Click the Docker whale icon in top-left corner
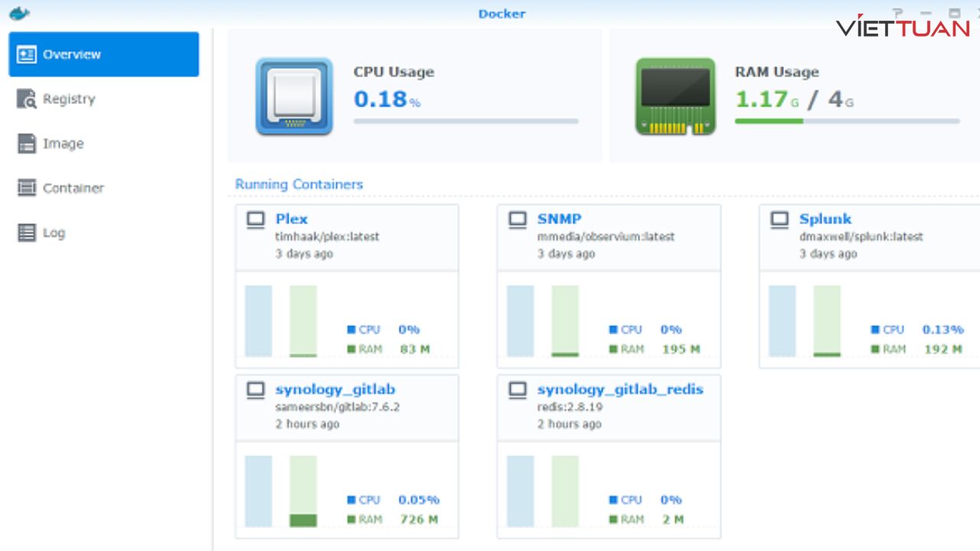Viewport: 980px width, 551px height. pos(19,13)
